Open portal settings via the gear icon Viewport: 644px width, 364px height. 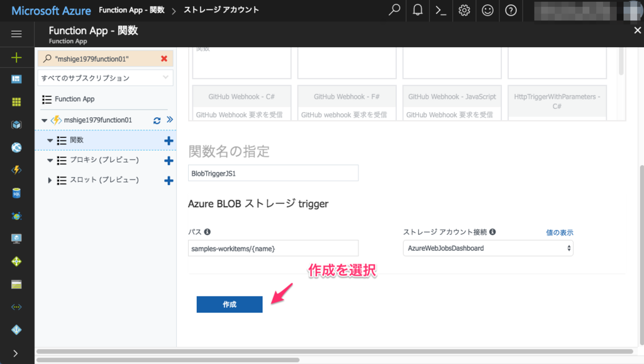464,10
